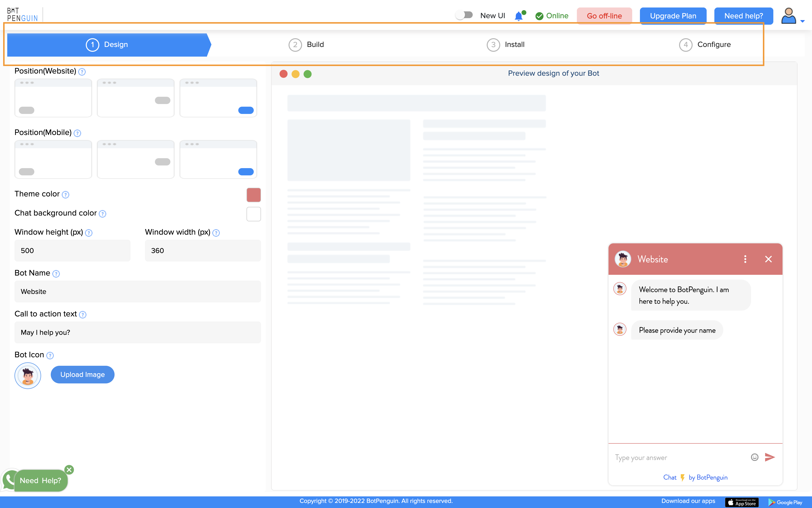Select the Design step tab
This screenshot has width=812, height=508.
(109, 45)
